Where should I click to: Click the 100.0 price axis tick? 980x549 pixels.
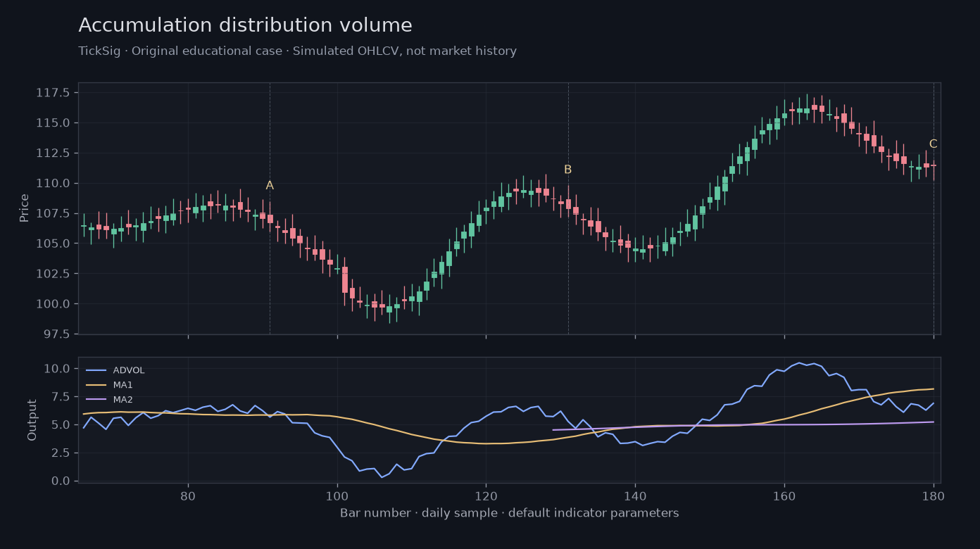[x=54, y=304]
